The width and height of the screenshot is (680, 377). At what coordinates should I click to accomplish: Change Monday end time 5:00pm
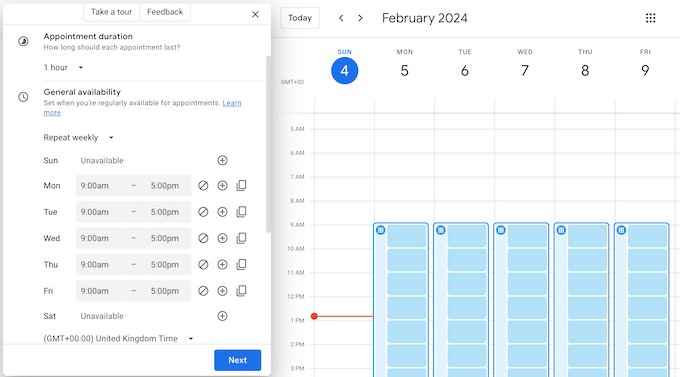[168, 186]
